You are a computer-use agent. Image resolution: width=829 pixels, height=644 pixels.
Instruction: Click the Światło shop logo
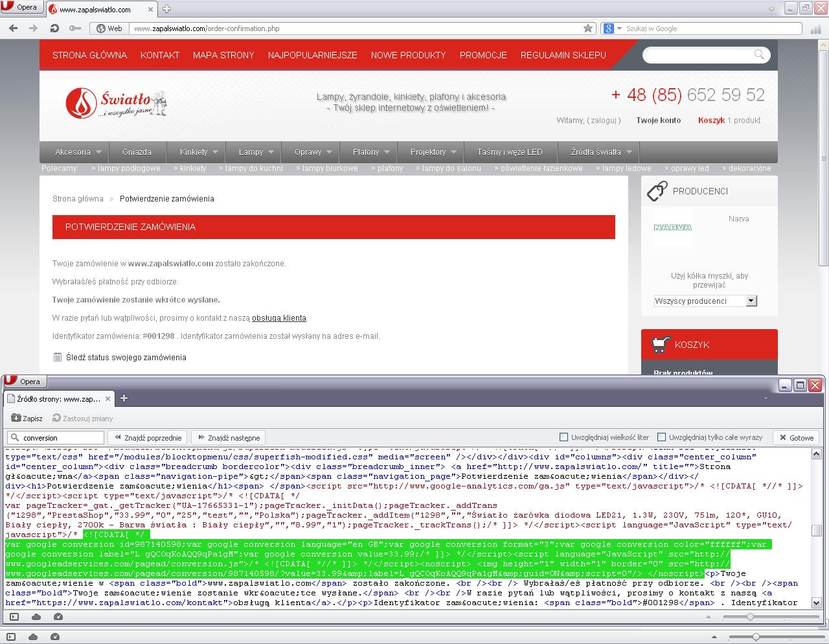[x=117, y=104]
